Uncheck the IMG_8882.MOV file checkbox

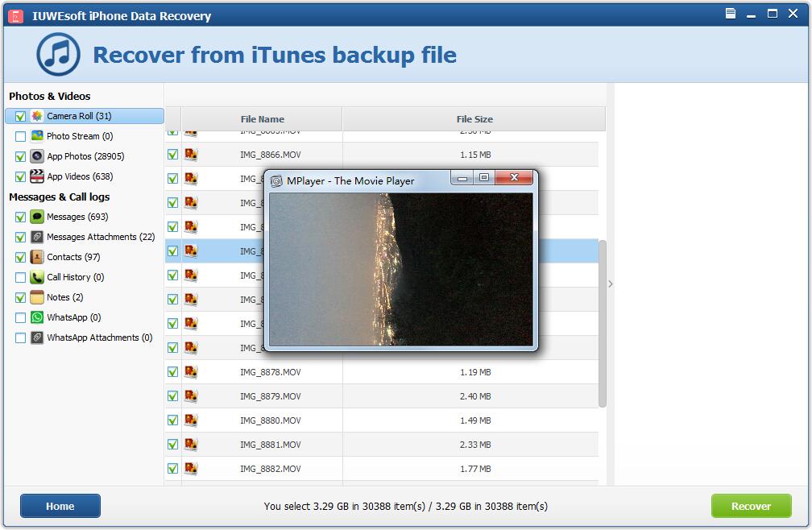tap(173, 469)
